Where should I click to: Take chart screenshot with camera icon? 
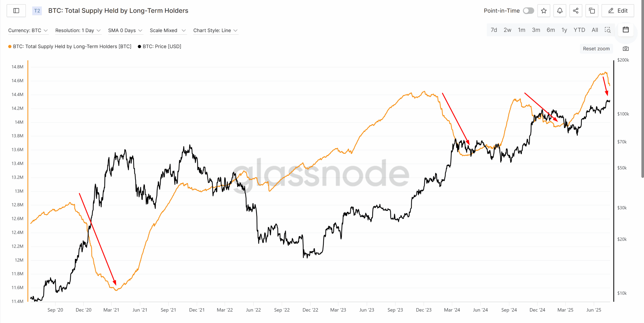[626, 49]
